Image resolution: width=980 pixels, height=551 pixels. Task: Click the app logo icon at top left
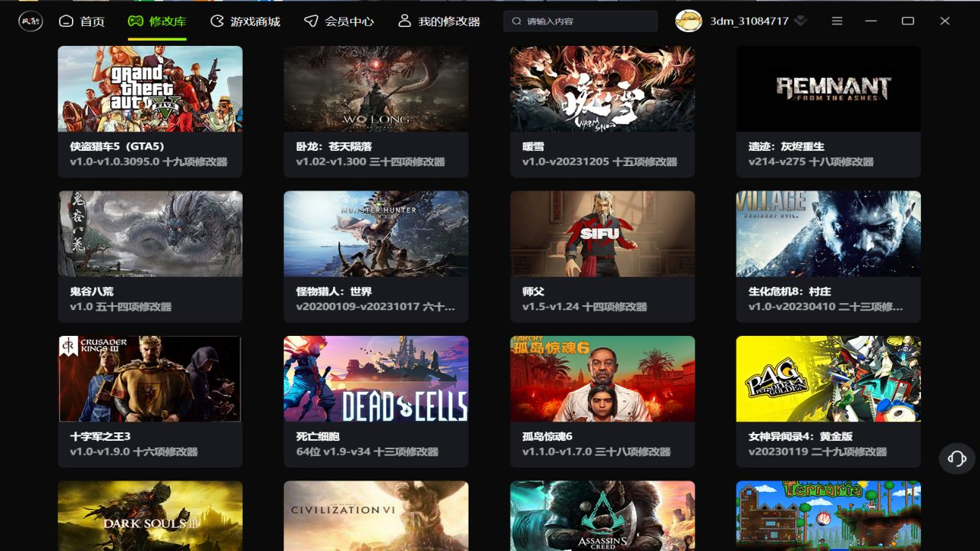click(31, 21)
